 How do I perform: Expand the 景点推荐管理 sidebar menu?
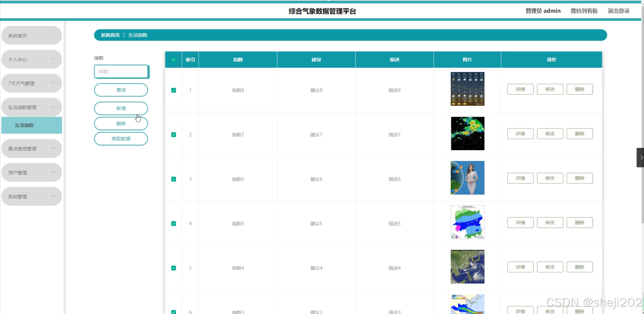pos(32,149)
